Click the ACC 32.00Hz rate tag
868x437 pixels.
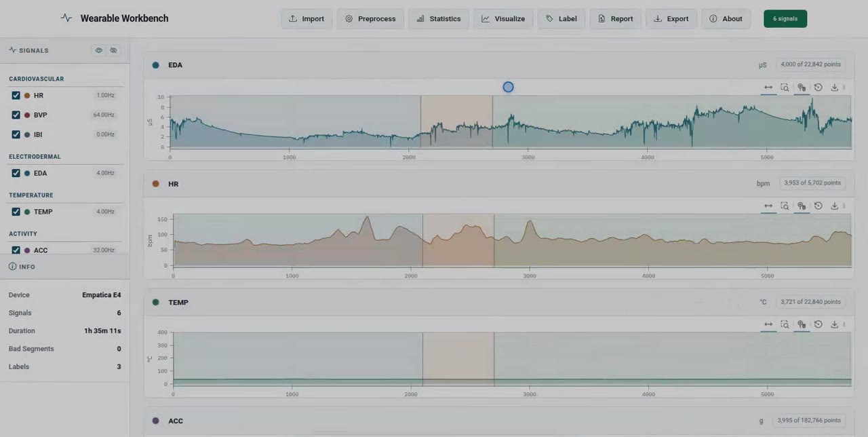click(x=104, y=250)
